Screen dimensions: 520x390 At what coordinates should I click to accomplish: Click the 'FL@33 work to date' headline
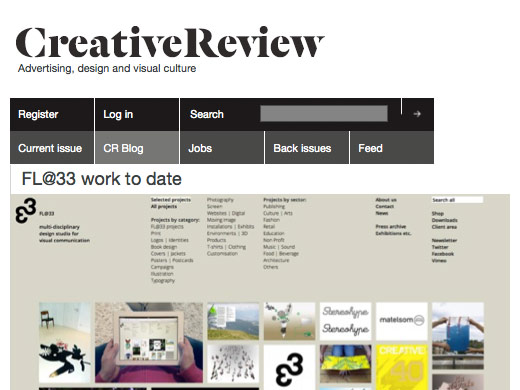tap(101, 179)
